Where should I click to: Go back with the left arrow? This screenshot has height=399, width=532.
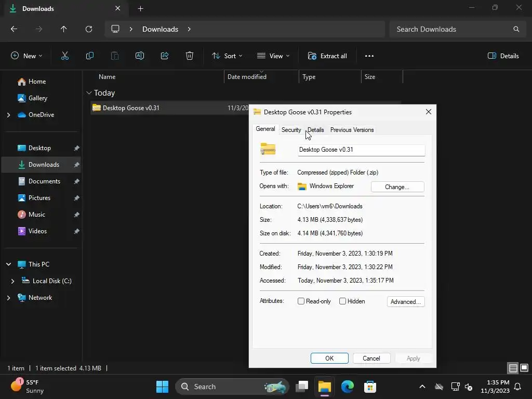[14, 29]
